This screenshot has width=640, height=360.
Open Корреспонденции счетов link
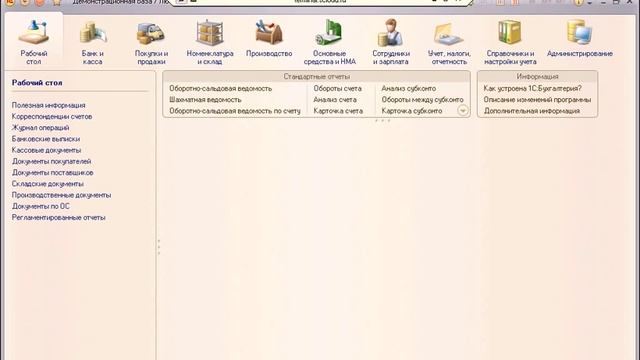click(52, 116)
